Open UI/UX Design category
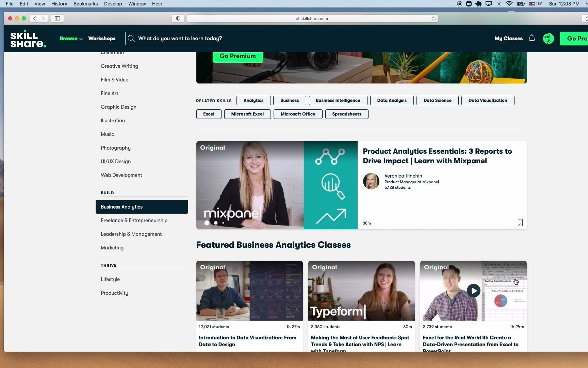This screenshot has height=368, width=588. click(x=116, y=162)
